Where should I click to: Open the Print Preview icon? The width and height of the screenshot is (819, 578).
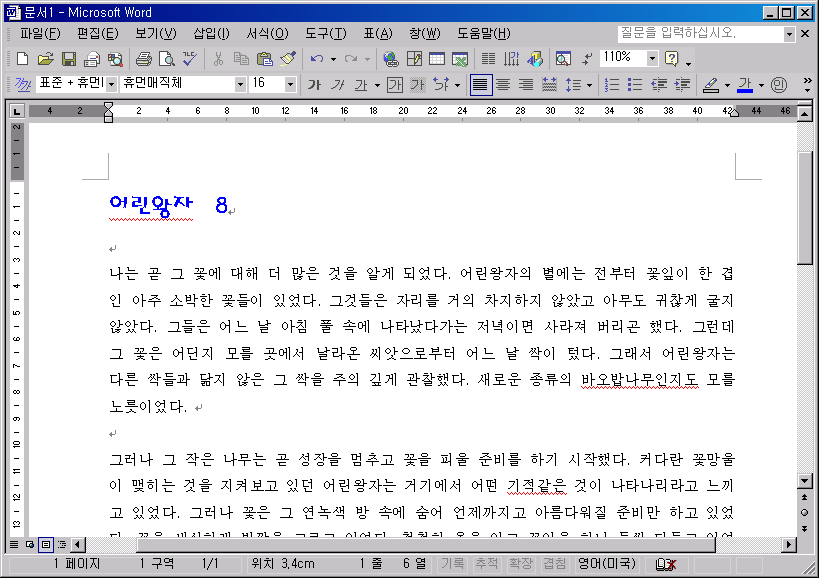click(166, 59)
